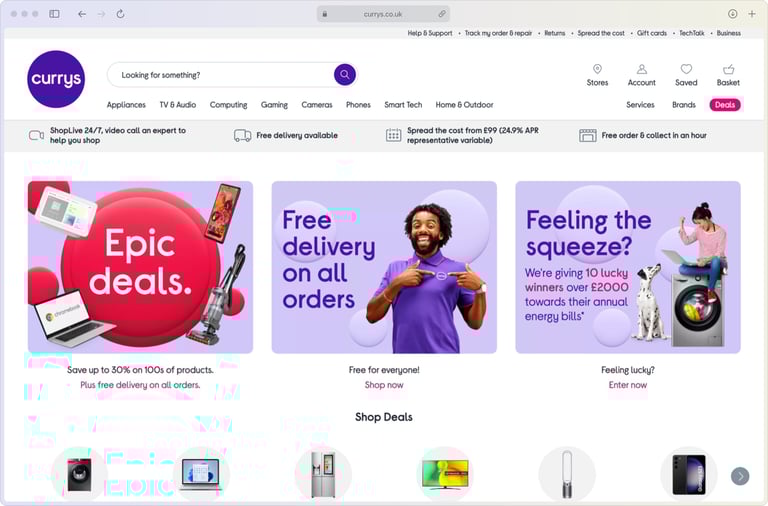Select the smartphone deal thumbnail
768x506 pixels.
click(689, 475)
